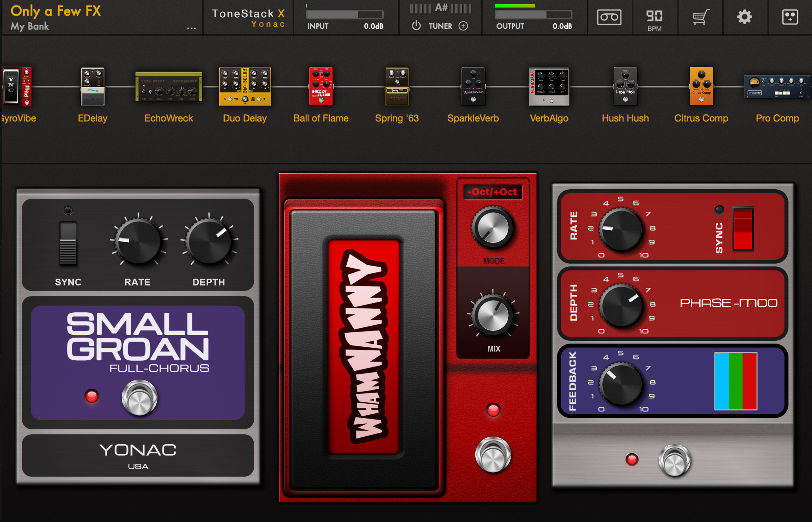812x522 pixels.
Task: Click the Small Groan DEPTH knob
Action: pyautogui.click(x=209, y=242)
